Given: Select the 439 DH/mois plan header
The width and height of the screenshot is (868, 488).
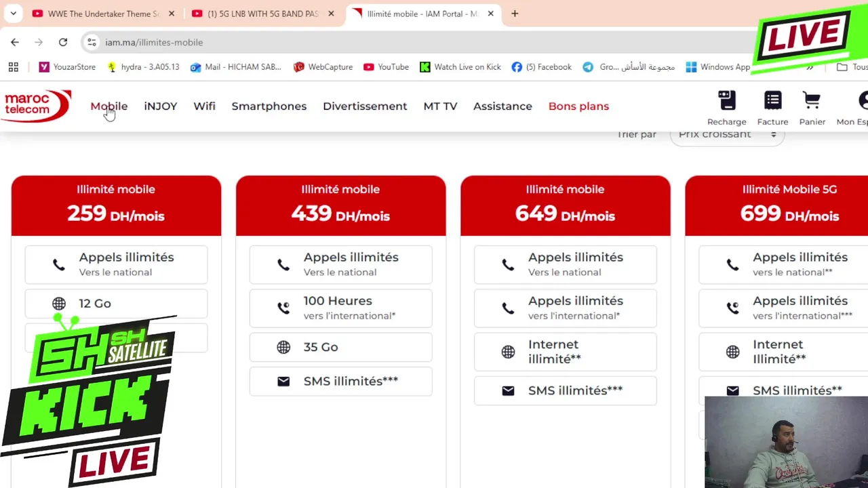Looking at the screenshot, I should tap(340, 206).
